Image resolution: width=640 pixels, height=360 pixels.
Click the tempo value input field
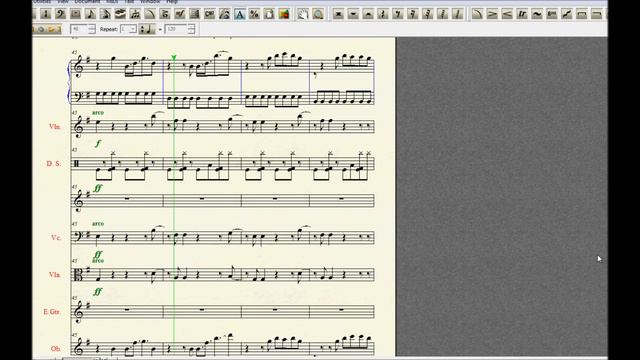pyautogui.click(x=176, y=29)
